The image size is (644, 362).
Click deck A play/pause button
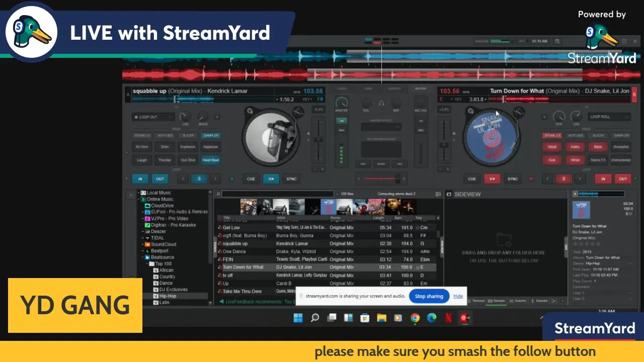point(271,179)
